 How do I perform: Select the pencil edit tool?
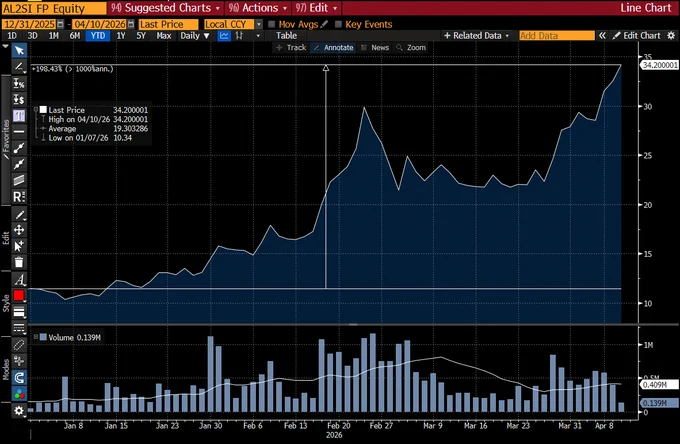[19, 214]
